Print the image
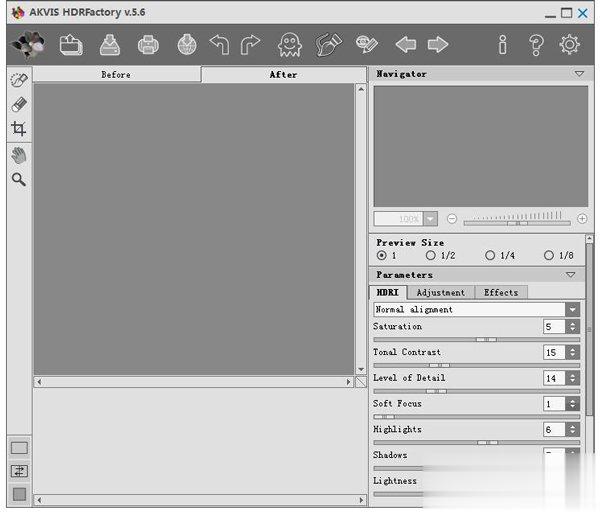This screenshot has width=600, height=513. point(148,45)
